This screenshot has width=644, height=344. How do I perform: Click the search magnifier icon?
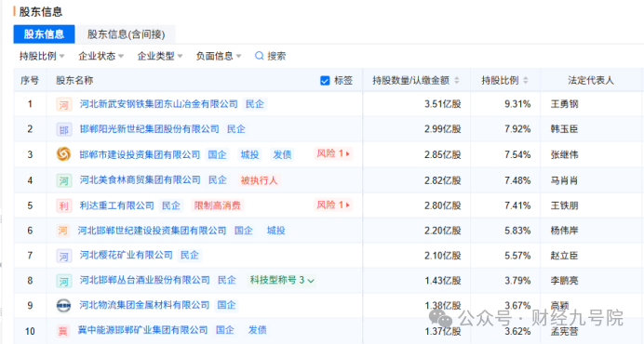259,56
